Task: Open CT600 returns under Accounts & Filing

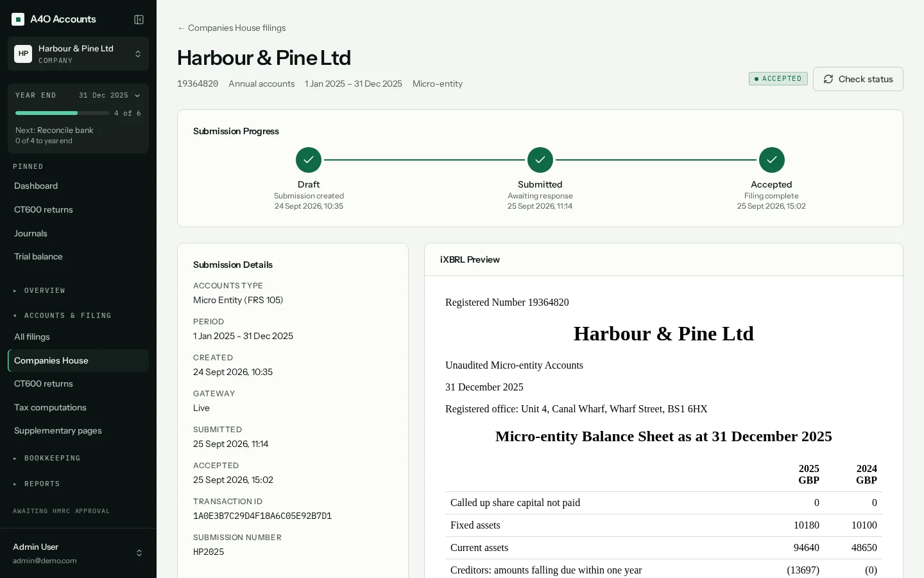Action: pyautogui.click(x=78, y=384)
